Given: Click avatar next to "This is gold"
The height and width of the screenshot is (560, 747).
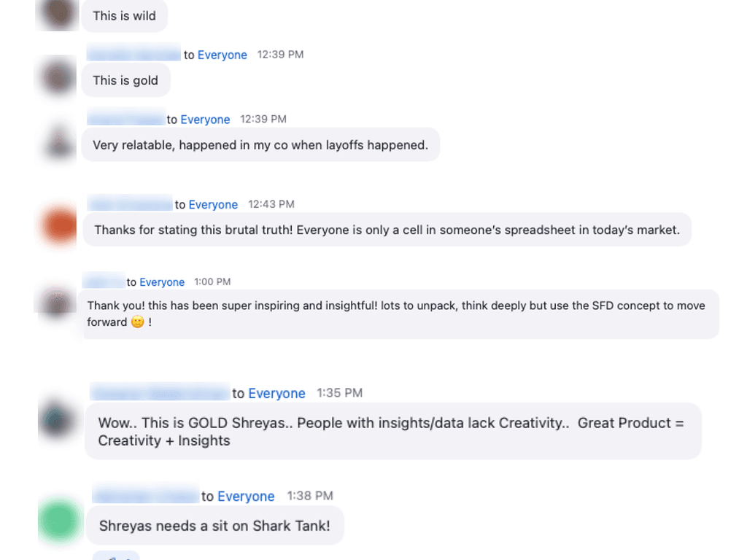Looking at the screenshot, I should [58, 77].
